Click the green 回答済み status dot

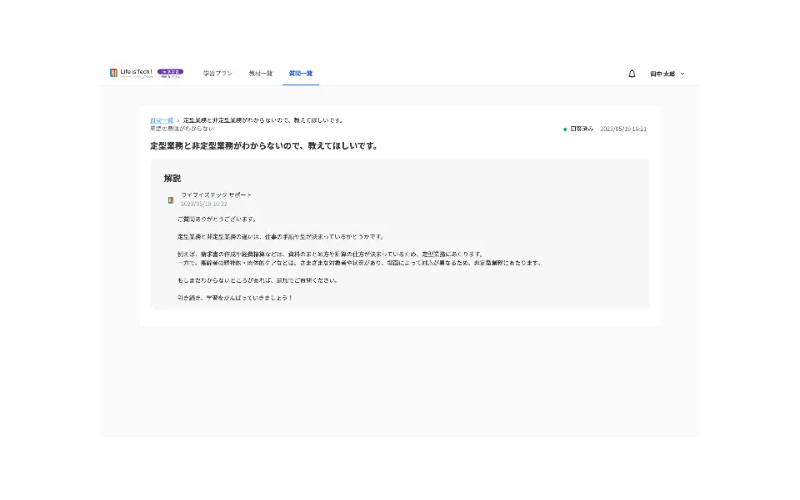pos(565,129)
